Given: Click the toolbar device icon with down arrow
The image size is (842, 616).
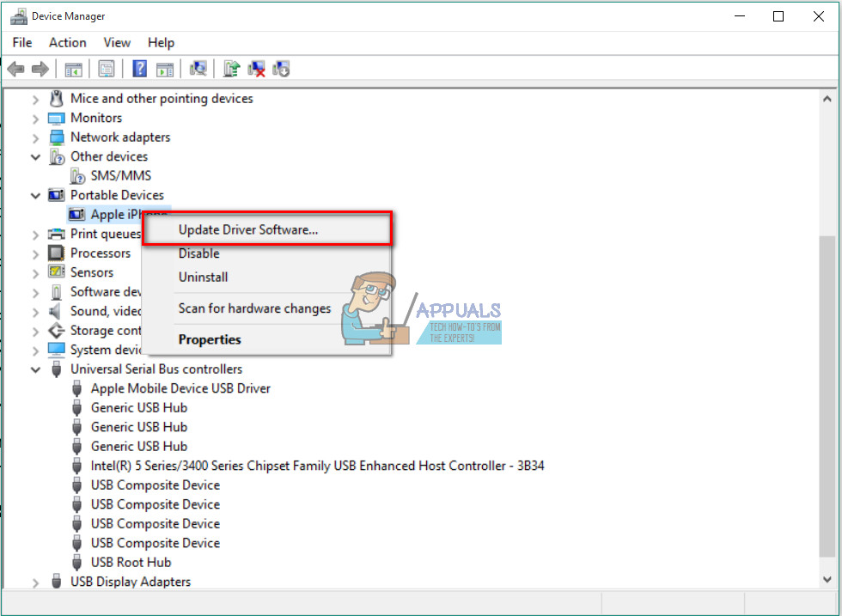Looking at the screenshot, I should pyautogui.click(x=281, y=69).
